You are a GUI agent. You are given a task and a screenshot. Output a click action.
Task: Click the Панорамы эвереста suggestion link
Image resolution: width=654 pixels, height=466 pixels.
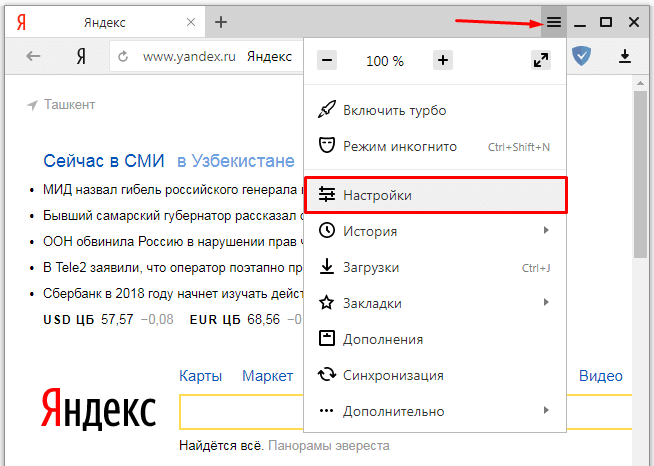[329, 446]
